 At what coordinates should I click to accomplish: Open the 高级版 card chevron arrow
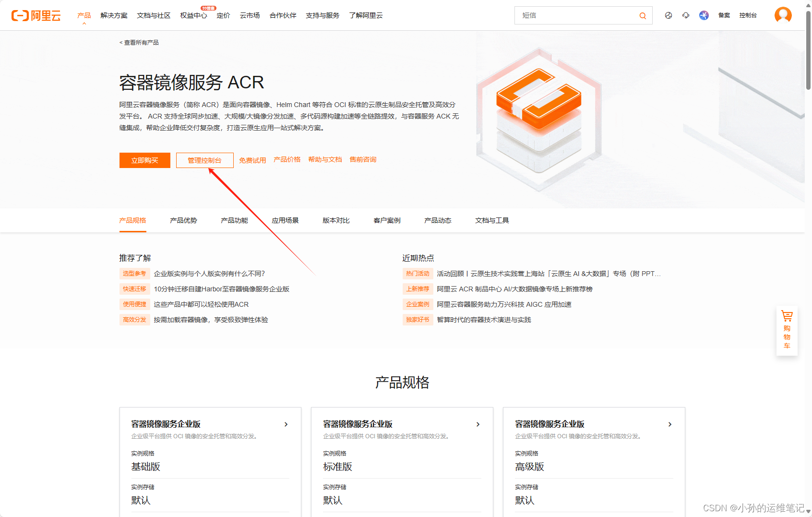670,424
